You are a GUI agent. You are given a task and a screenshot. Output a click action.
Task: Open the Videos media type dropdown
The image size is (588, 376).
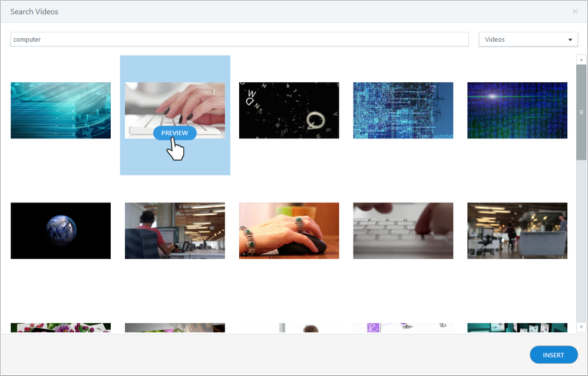(528, 39)
